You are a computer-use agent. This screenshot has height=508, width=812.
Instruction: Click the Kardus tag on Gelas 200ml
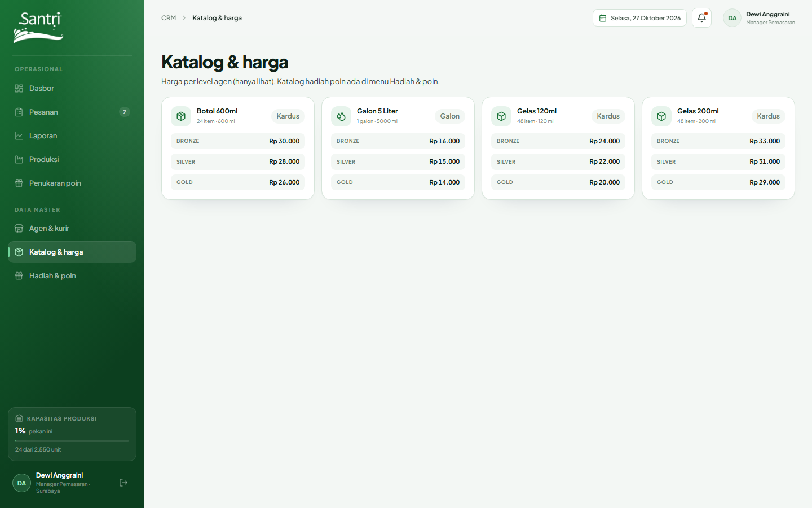coord(769,116)
